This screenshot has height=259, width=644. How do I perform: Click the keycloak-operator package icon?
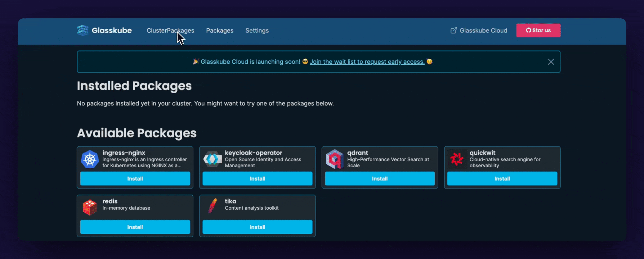(213, 159)
